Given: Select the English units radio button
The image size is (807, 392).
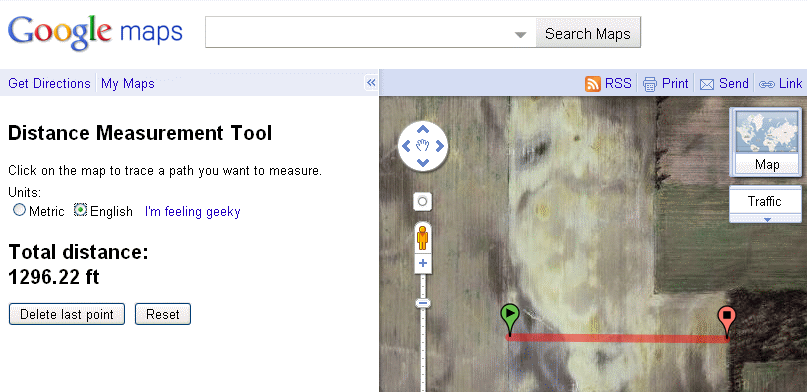Looking at the screenshot, I should (80, 210).
